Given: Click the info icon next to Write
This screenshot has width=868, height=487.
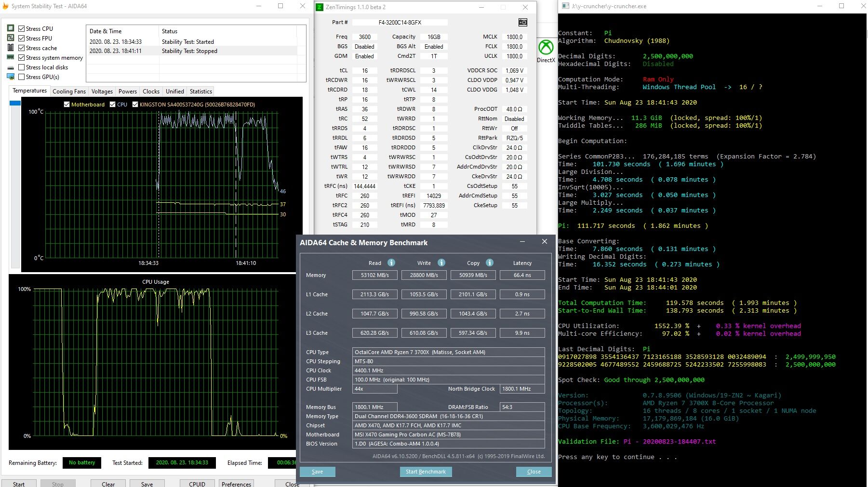Looking at the screenshot, I should [x=441, y=263].
